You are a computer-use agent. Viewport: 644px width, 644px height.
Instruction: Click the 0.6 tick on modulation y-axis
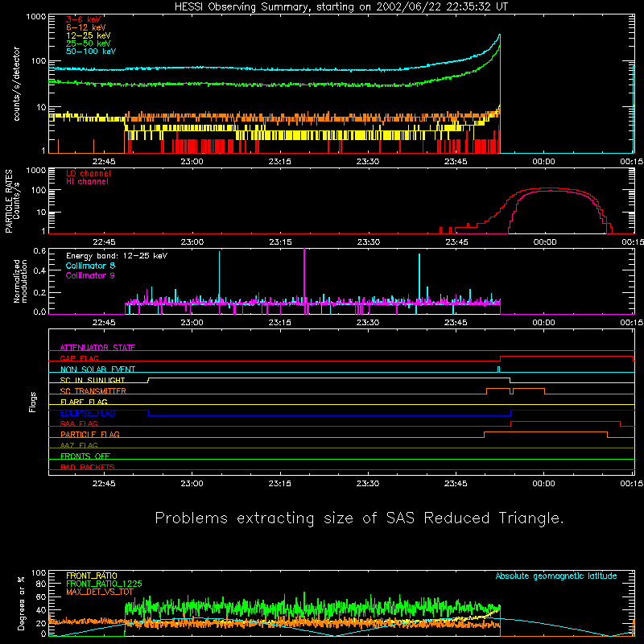pos(39,251)
